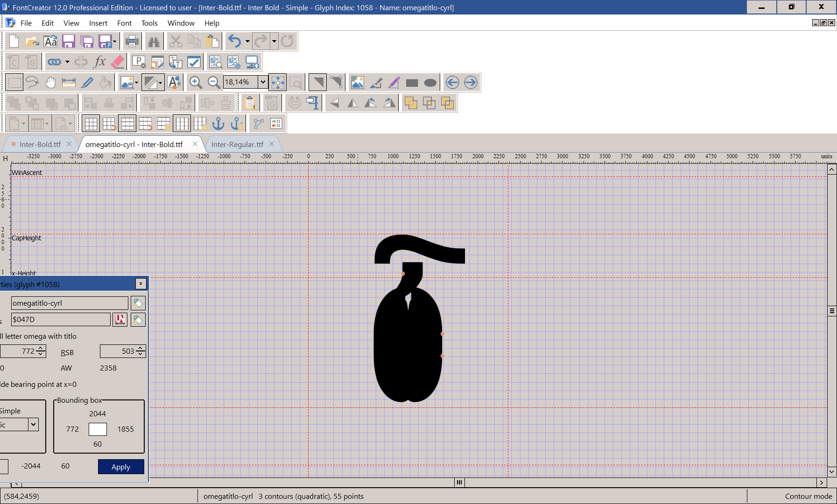
Task: Toggle horizontal guidelines display
Action: (x=127, y=124)
